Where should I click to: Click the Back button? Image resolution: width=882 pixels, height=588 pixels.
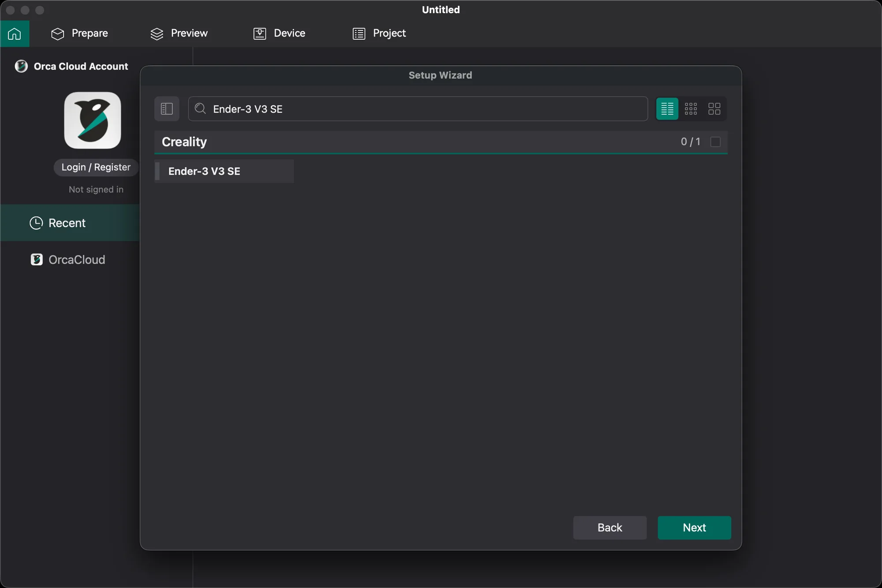(x=610, y=528)
